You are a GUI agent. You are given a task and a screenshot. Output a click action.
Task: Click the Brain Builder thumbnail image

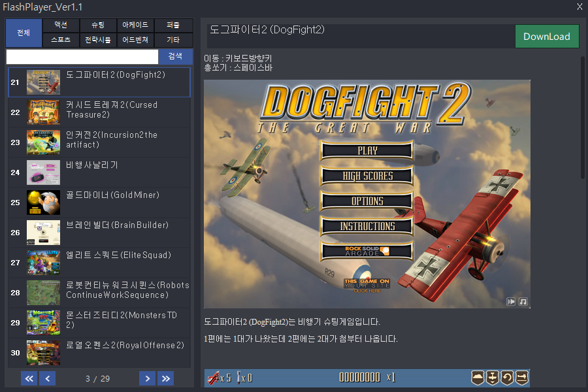[x=44, y=232]
